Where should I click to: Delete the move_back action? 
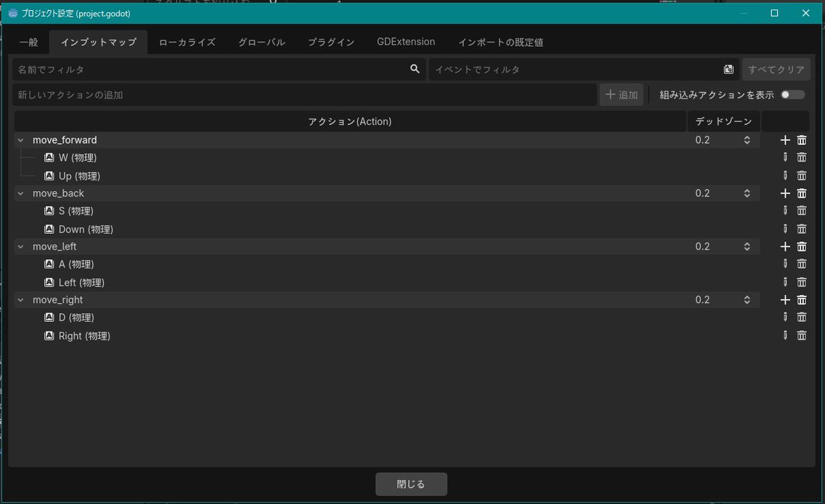(802, 193)
